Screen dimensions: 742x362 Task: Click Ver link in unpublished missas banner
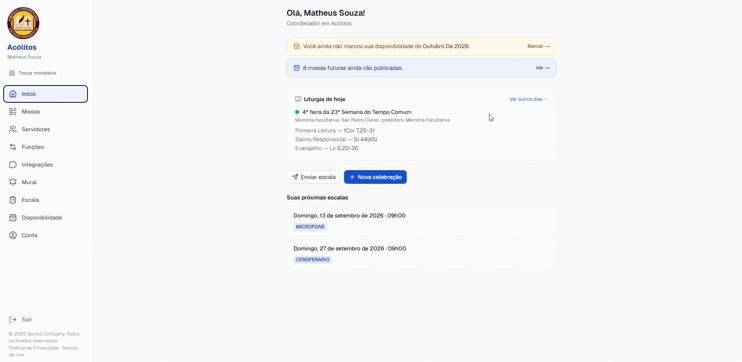coord(543,68)
